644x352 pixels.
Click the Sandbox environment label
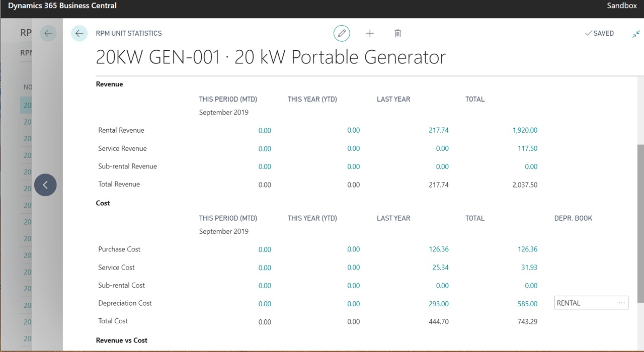tap(621, 6)
